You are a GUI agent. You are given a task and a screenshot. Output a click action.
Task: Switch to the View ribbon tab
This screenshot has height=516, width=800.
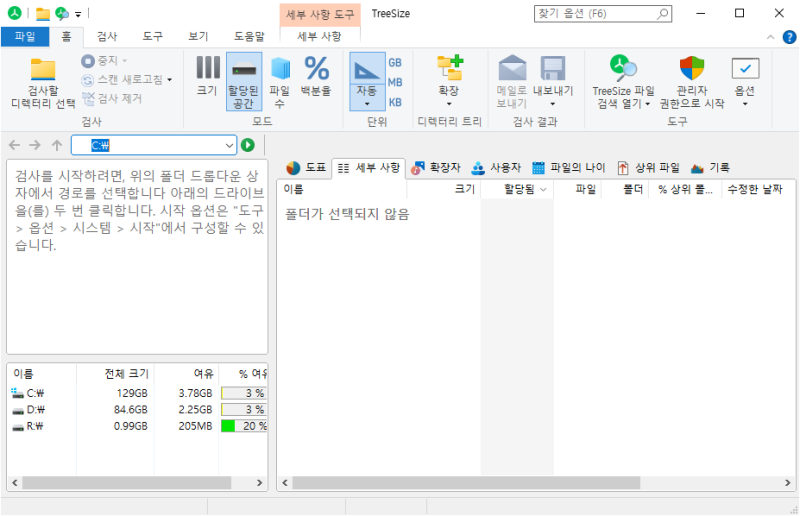point(198,37)
